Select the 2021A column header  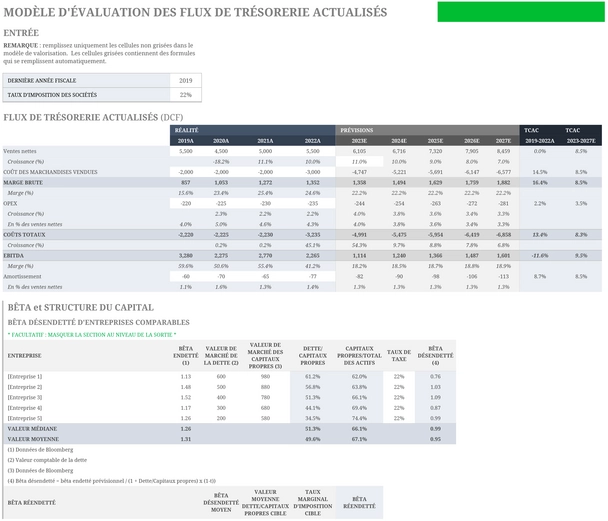tap(265, 141)
